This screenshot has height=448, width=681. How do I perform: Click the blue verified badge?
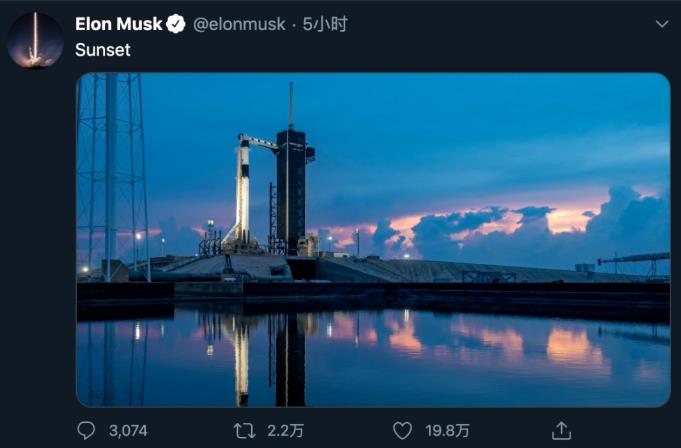176,24
